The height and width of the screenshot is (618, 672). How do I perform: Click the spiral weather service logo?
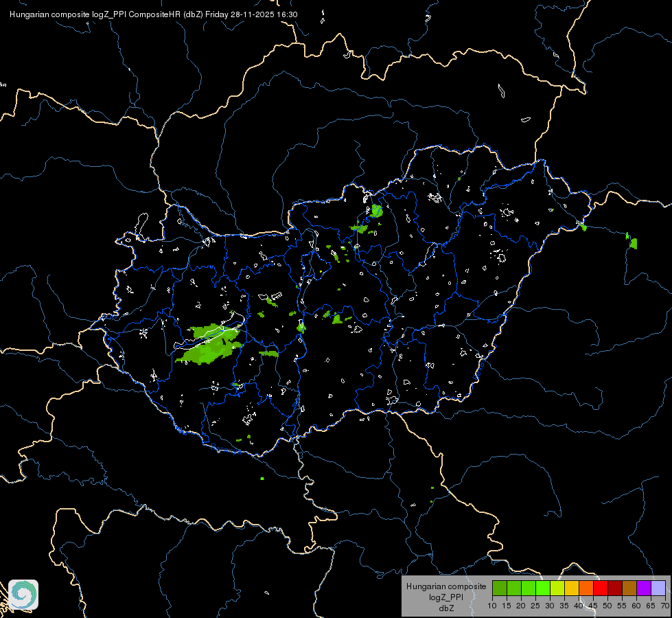(23, 595)
